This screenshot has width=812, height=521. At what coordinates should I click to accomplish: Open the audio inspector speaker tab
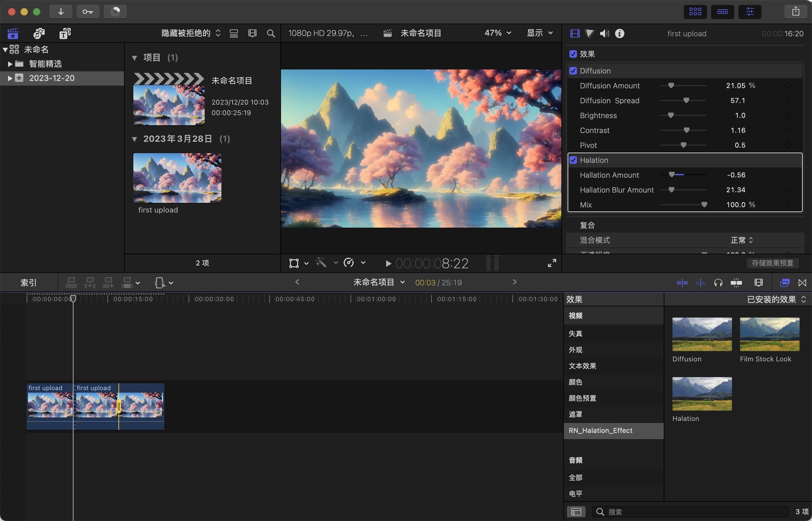tap(604, 33)
